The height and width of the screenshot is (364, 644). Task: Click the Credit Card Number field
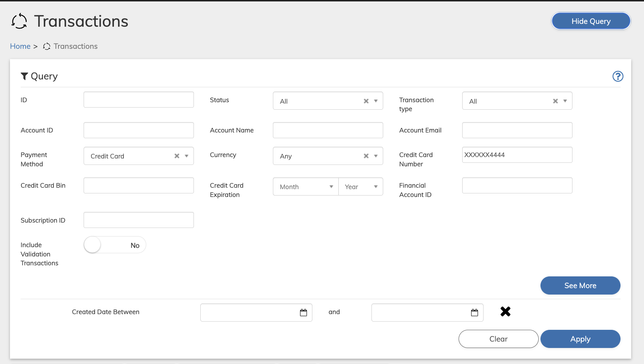tap(517, 155)
